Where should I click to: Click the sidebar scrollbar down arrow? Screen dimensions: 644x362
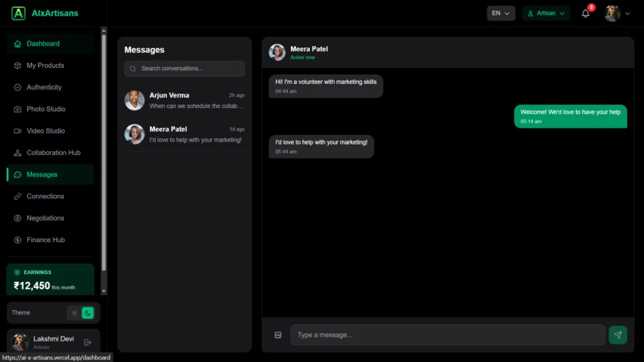[104, 291]
